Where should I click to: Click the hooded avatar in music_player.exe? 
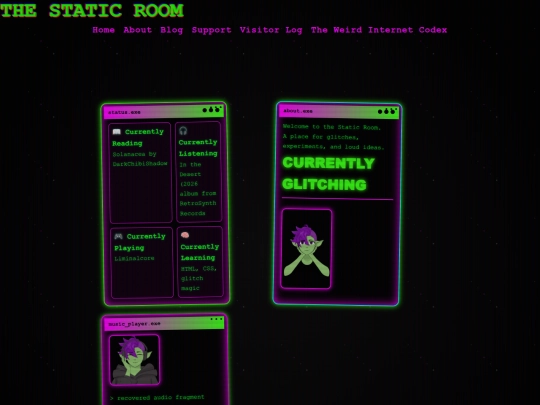click(135, 360)
